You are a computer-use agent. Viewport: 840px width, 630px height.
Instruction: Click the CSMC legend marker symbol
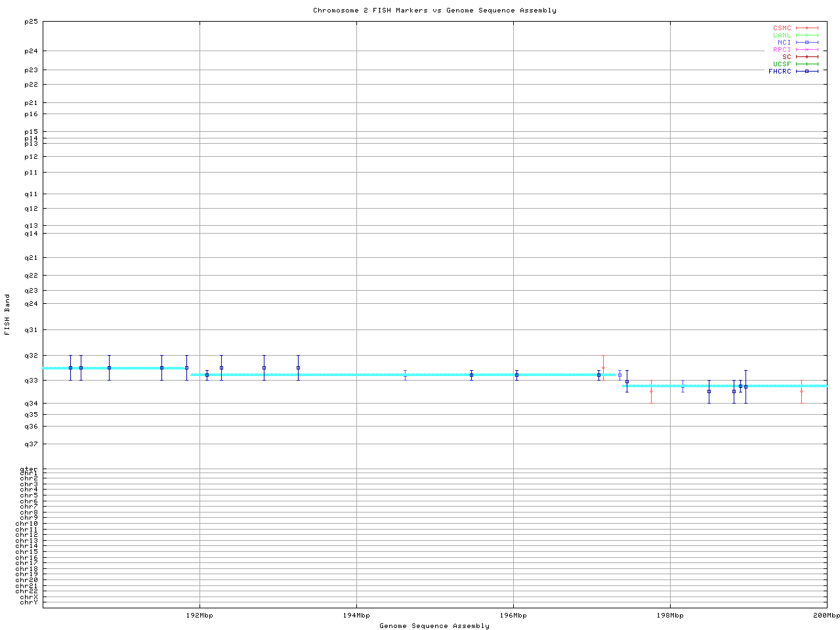pyautogui.click(x=807, y=28)
